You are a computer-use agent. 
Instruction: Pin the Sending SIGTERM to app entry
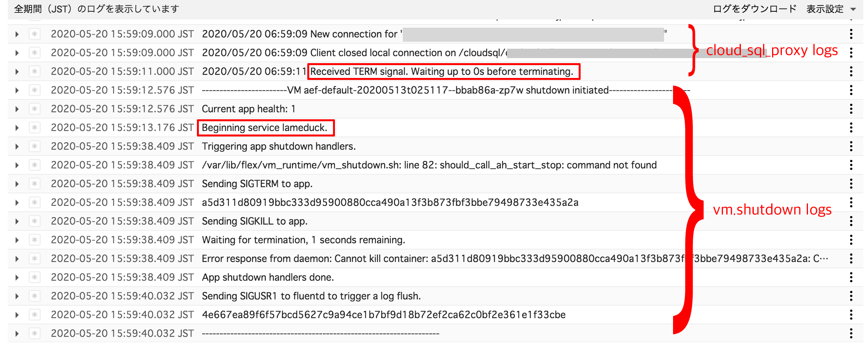(35, 183)
